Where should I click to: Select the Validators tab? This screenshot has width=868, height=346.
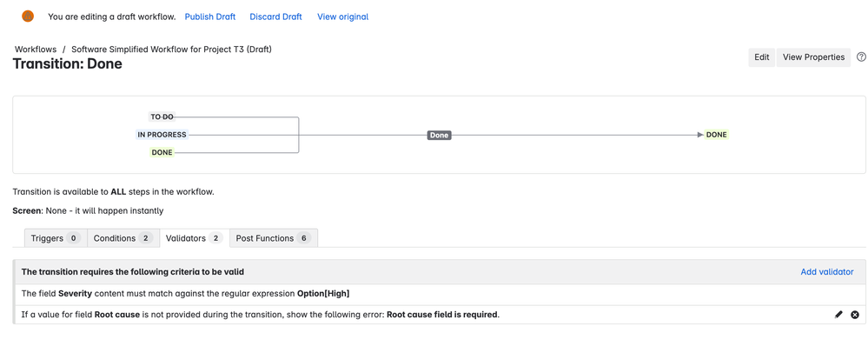pyautogui.click(x=195, y=238)
